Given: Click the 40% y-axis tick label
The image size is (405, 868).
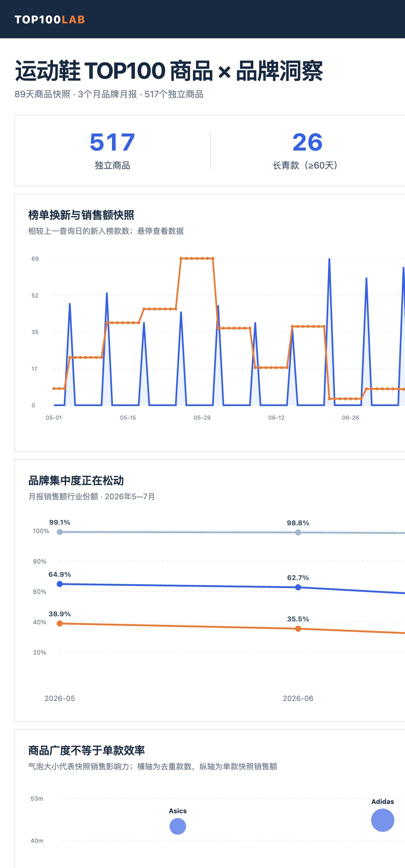Looking at the screenshot, I should coord(40,622).
